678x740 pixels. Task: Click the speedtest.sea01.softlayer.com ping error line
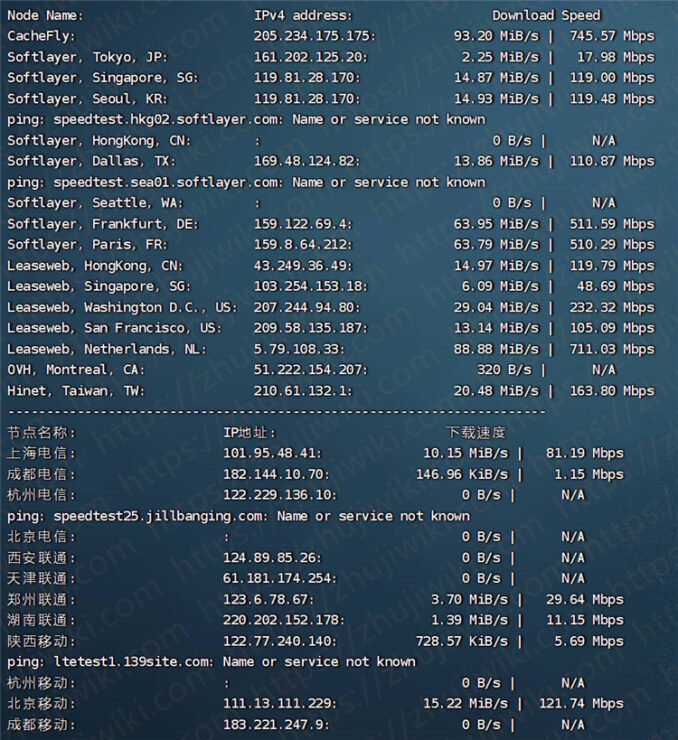pos(246,183)
